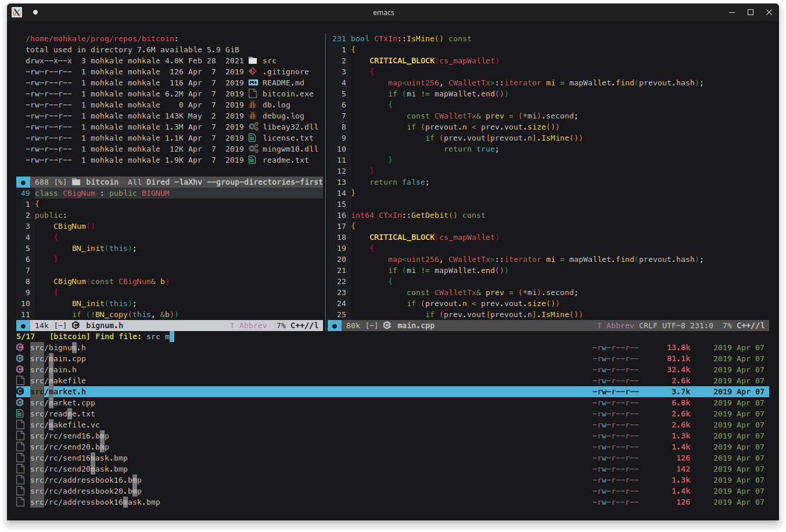Click the X icon in the title bar
The height and width of the screenshot is (532, 786).
17,12
